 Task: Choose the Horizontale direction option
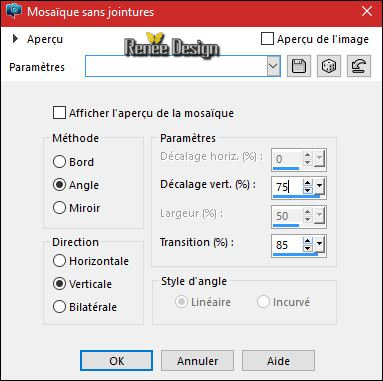tap(59, 261)
